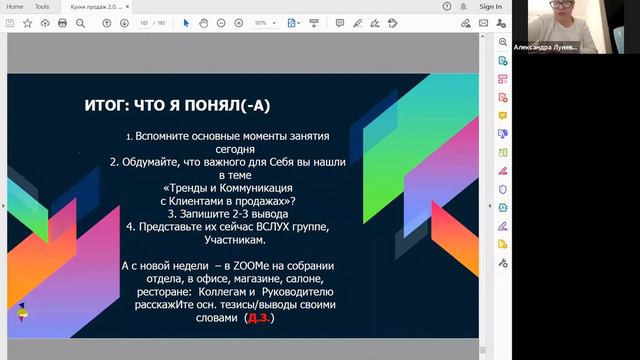Bookmark the document with the star icon
This screenshot has width=640, height=360.
click(x=27, y=23)
